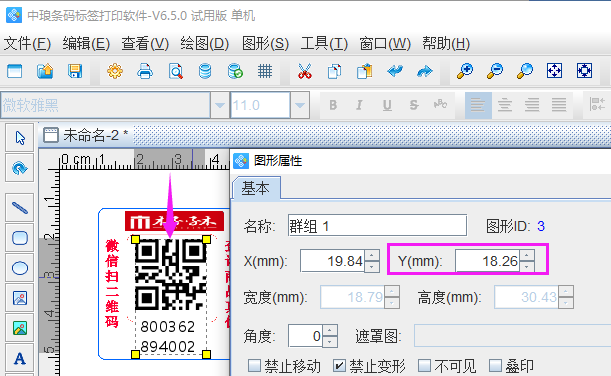Paste with the clipboard icon
This screenshot has height=376, width=611.
click(x=365, y=71)
